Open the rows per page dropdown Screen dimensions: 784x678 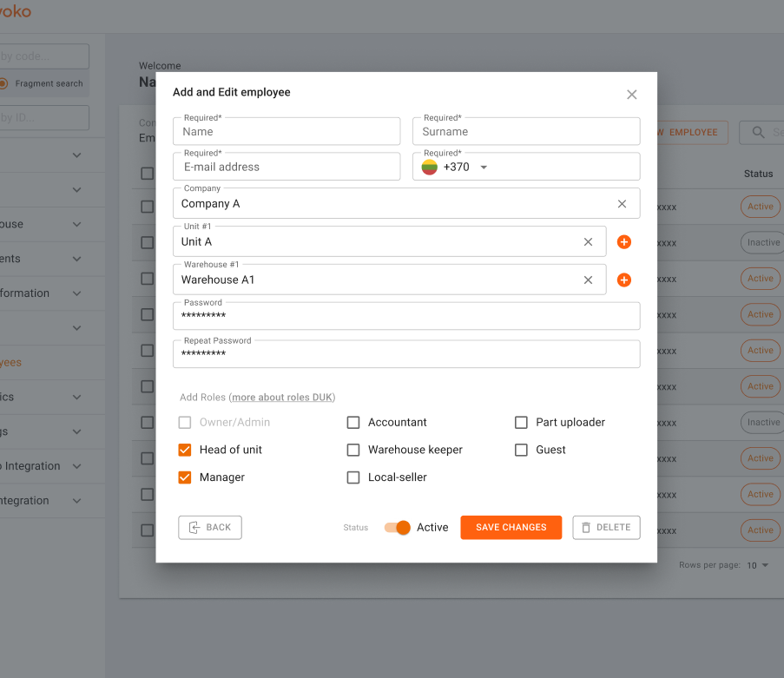(758, 565)
